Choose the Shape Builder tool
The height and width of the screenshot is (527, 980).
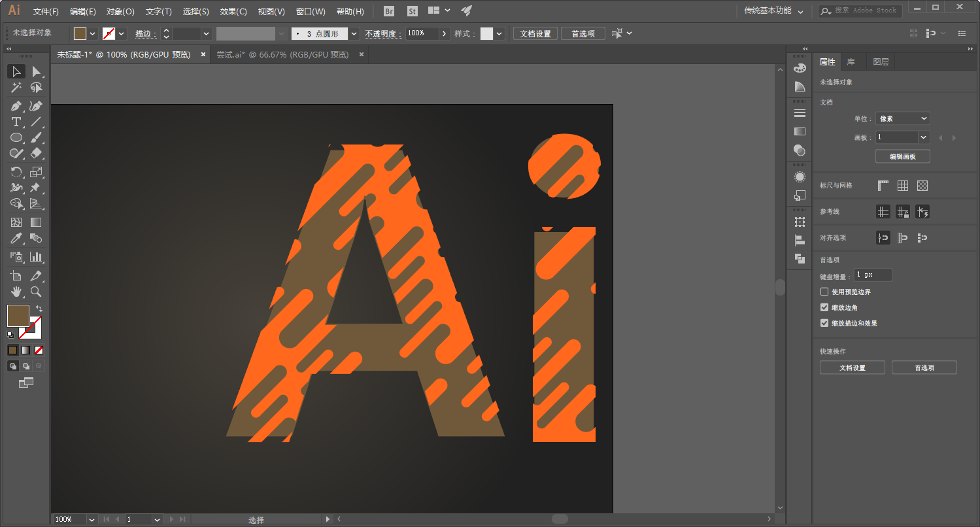16,203
